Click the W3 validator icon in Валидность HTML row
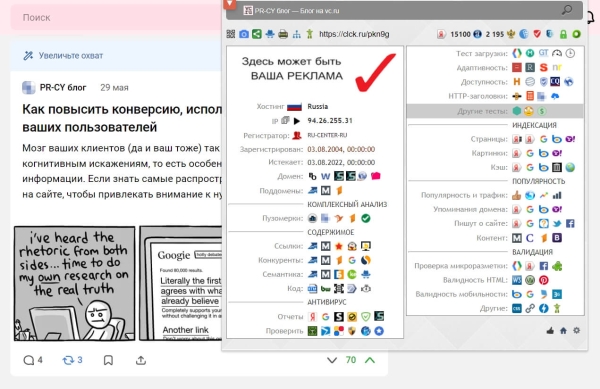 [x=517, y=280]
